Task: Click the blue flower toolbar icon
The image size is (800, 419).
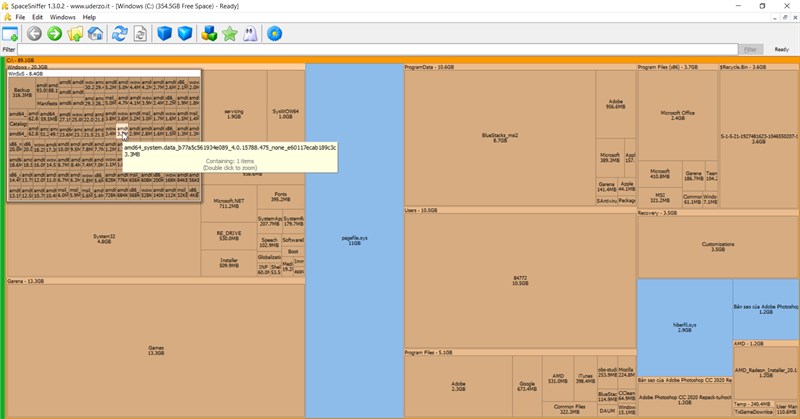Action: (x=274, y=34)
